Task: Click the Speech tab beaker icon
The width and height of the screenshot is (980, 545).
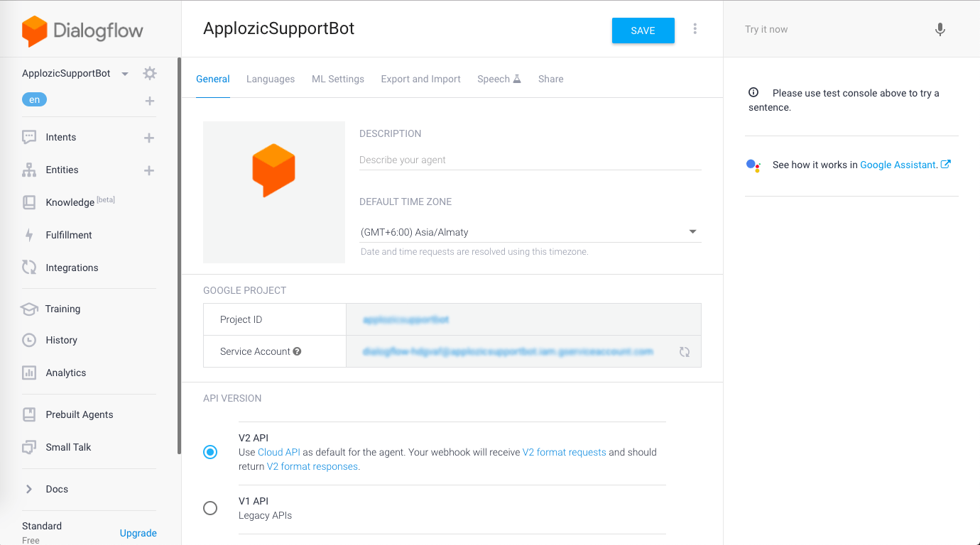Action: click(517, 79)
